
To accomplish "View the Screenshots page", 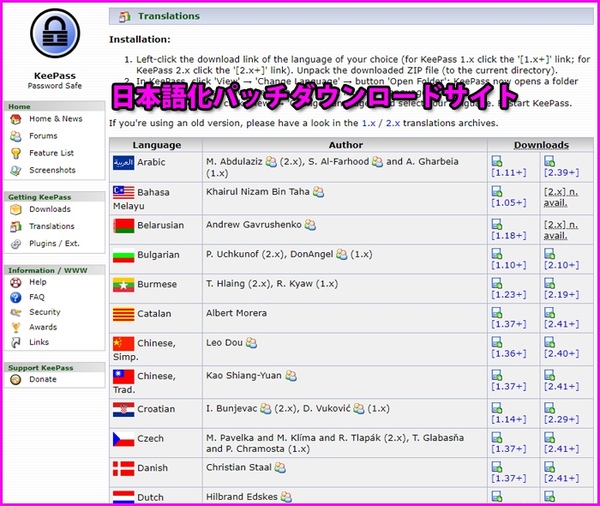I will click(x=52, y=170).
